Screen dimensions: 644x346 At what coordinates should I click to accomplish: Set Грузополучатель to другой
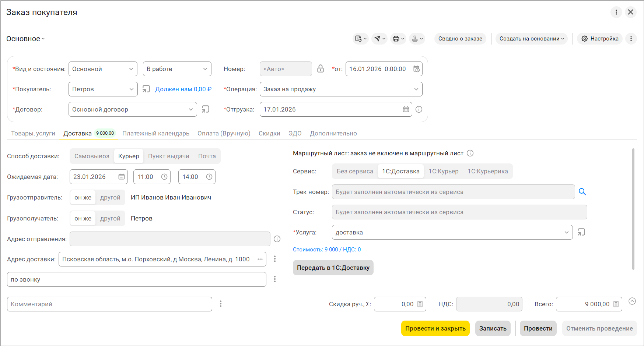pyautogui.click(x=110, y=218)
